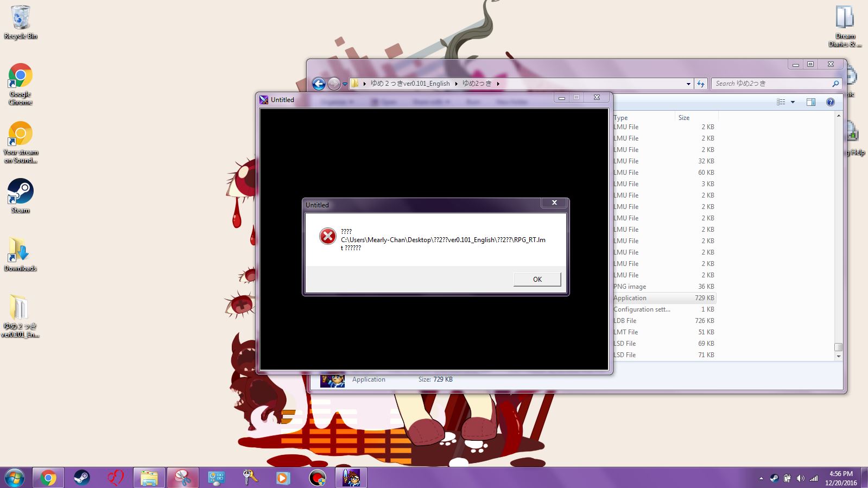
Task: Open Explorer help icon
Action: [x=830, y=102]
